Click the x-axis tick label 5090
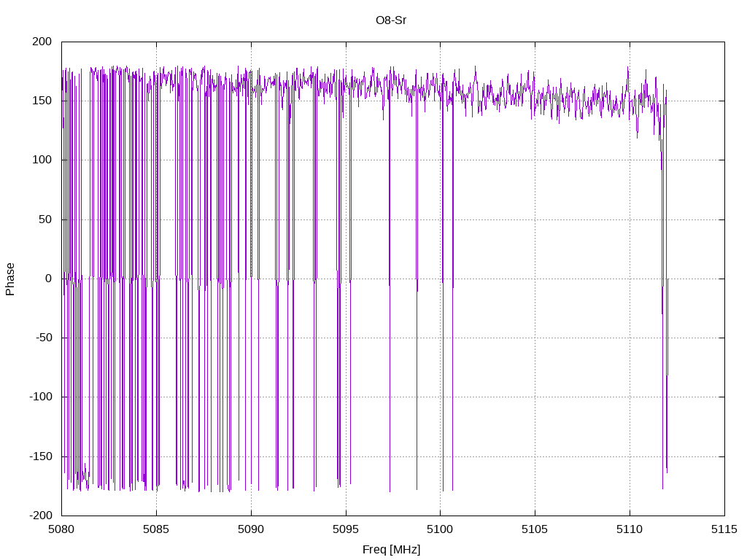747x560 pixels. pos(251,529)
